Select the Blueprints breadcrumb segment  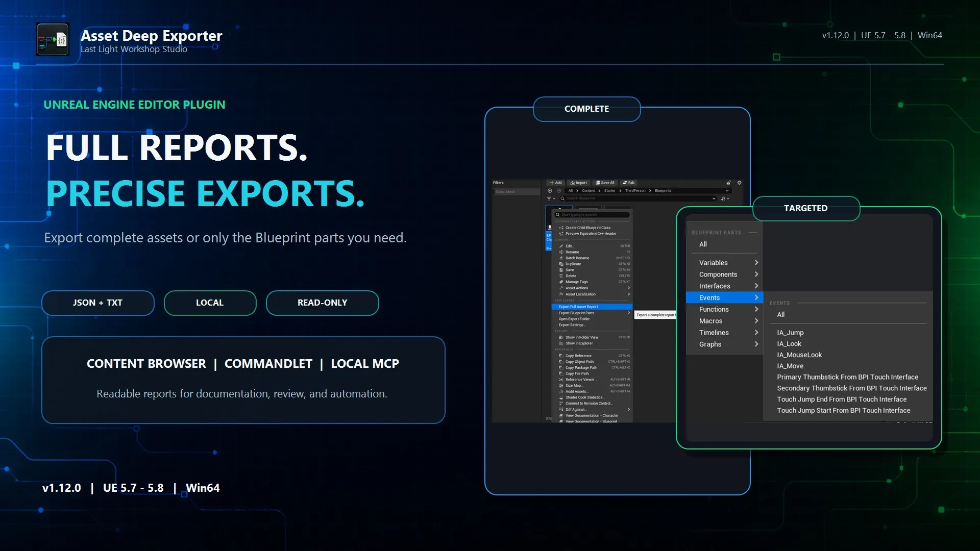[663, 191]
